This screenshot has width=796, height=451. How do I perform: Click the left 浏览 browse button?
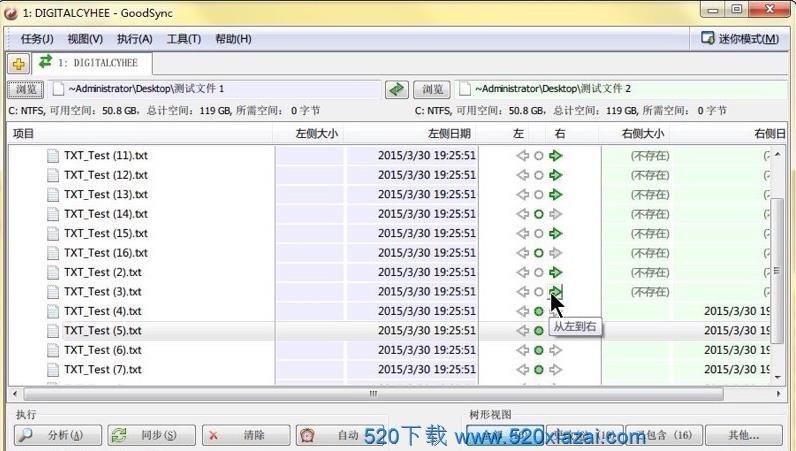tap(26, 89)
